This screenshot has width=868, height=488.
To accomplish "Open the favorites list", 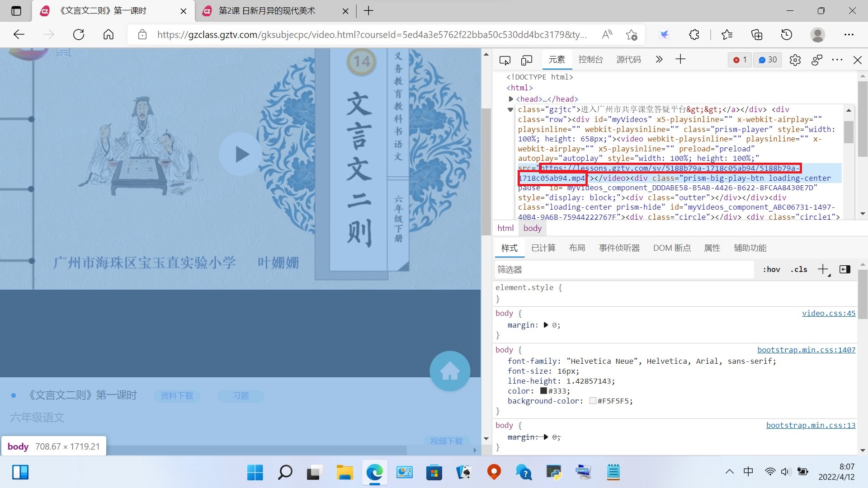I will point(727,35).
